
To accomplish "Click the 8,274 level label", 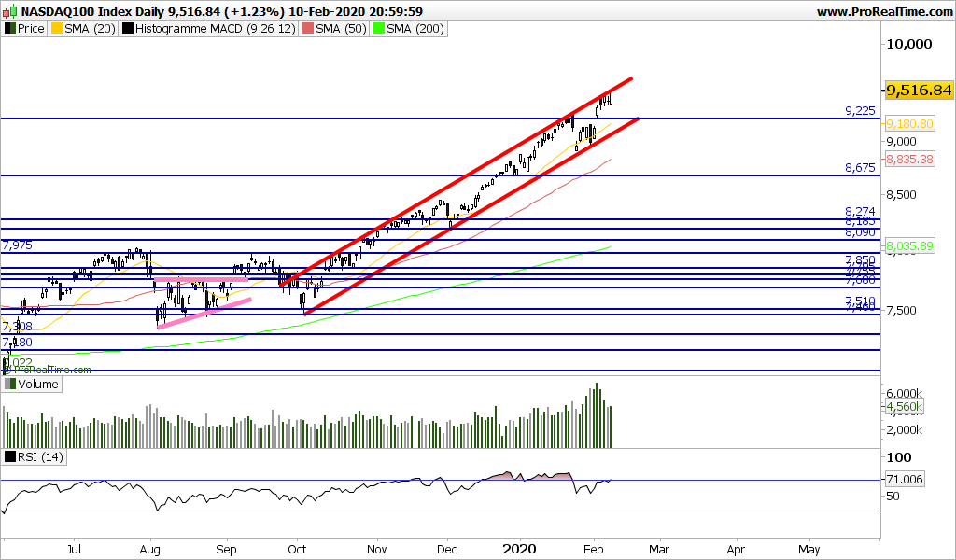I will 860,212.
